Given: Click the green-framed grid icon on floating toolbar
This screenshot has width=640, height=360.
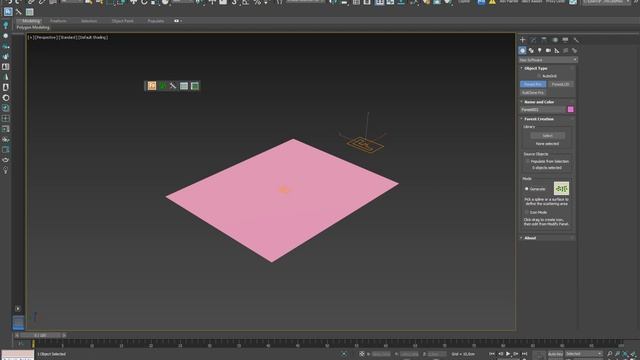Looking at the screenshot, I should [195, 86].
